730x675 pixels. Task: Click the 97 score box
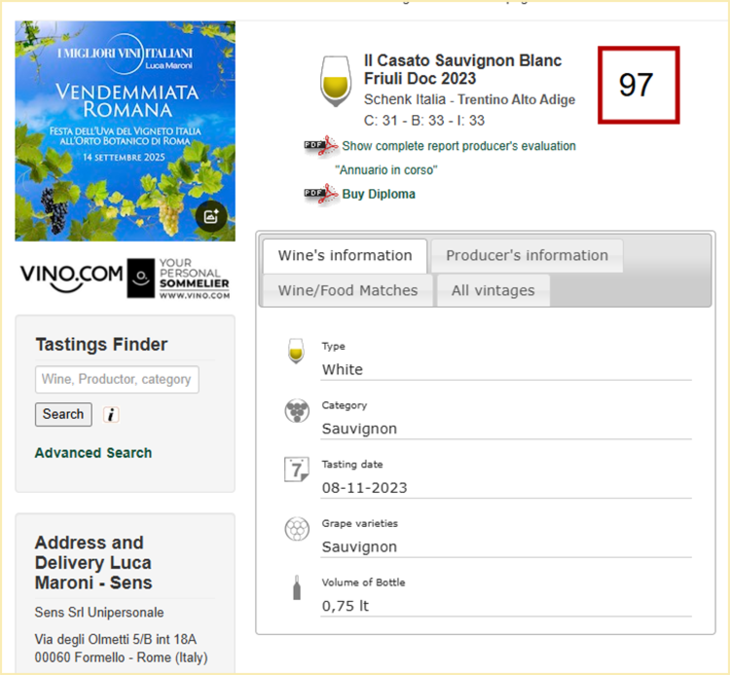click(x=639, y=85)
